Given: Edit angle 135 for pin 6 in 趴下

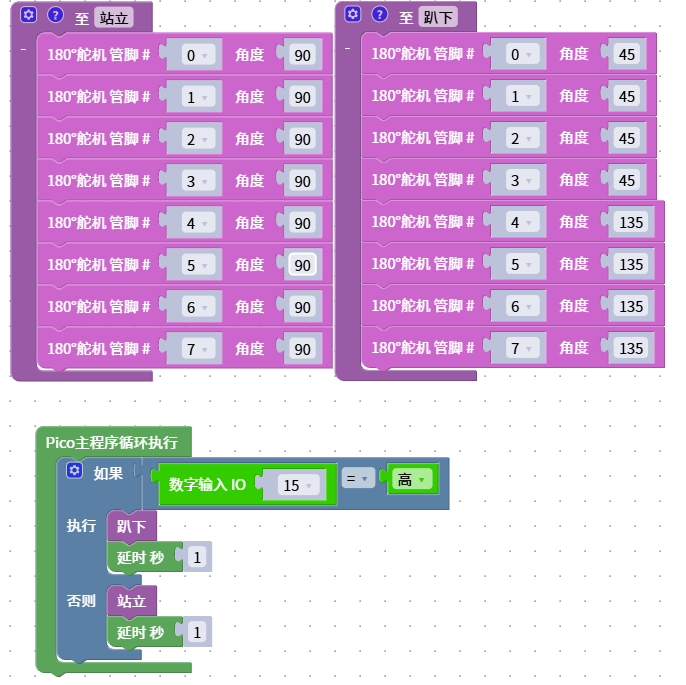Looking at the screenshot, I should 631,306.
